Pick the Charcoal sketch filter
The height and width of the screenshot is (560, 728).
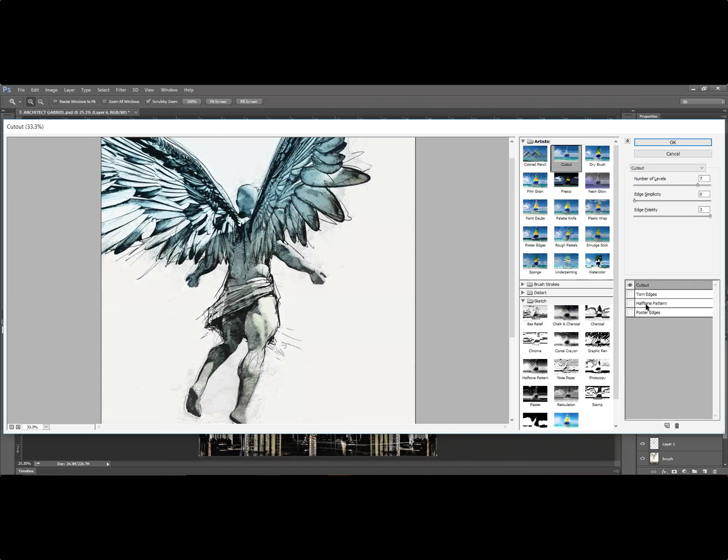coord(597,315)
